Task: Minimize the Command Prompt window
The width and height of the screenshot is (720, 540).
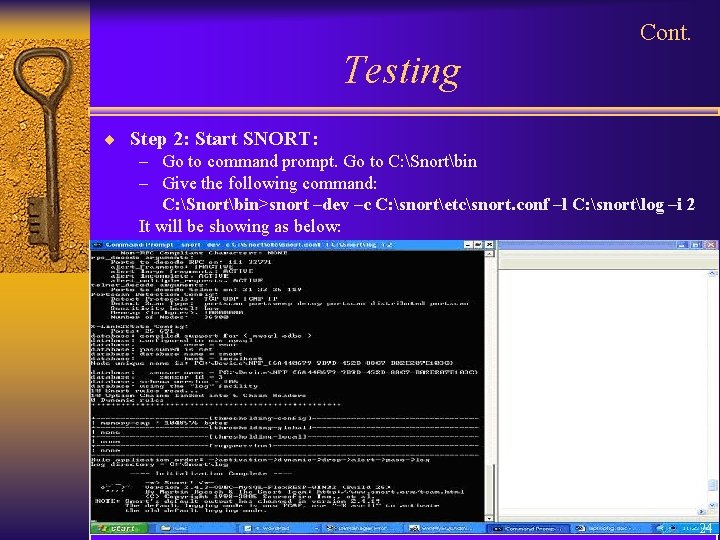Action: pyautogui.click(x=468, y=245)
